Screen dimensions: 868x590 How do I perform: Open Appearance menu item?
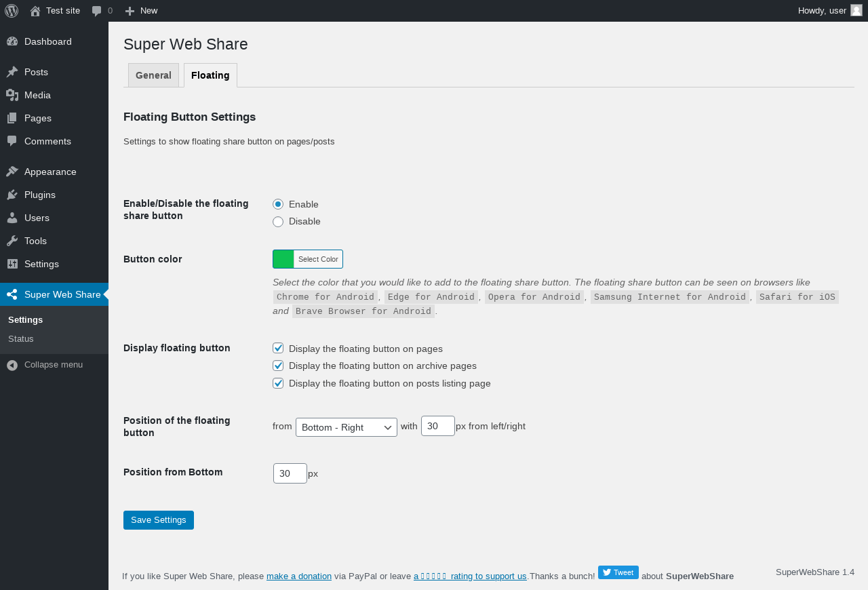coord(54,172)
